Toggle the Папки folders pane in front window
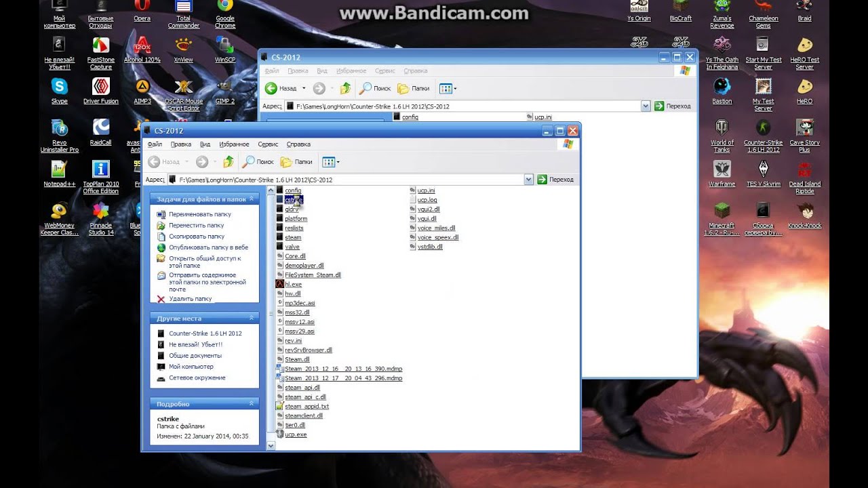This screenshot has height=488, width=868. [296, 161]
